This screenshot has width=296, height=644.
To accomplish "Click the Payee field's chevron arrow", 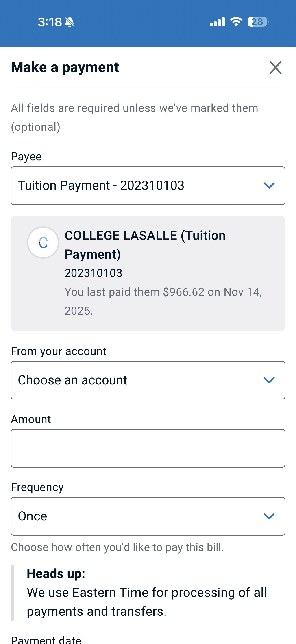I will click(269, 185).
